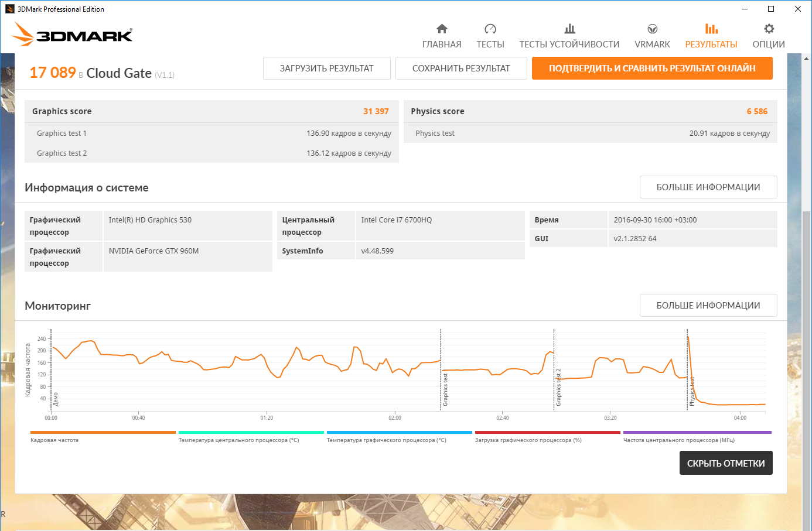Click the Мониторинг section heading
The image size is (812, 531).
pos(57,306)
